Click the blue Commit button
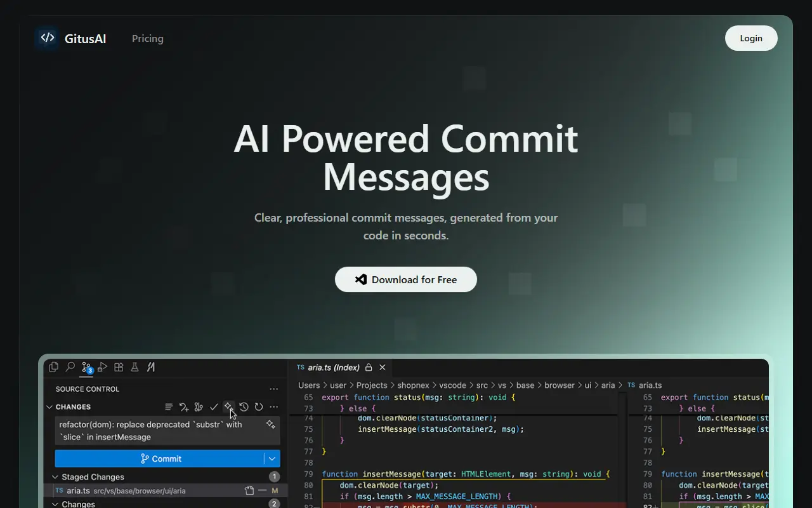812x508 pixels. click(160, 458)
